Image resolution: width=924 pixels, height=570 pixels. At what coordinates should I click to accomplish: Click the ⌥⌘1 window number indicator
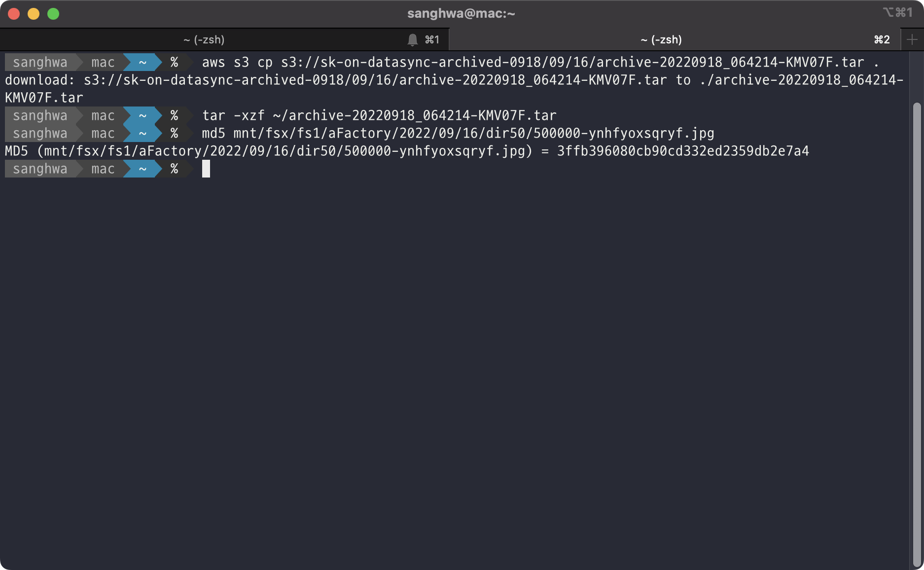(x=897, y=12)
